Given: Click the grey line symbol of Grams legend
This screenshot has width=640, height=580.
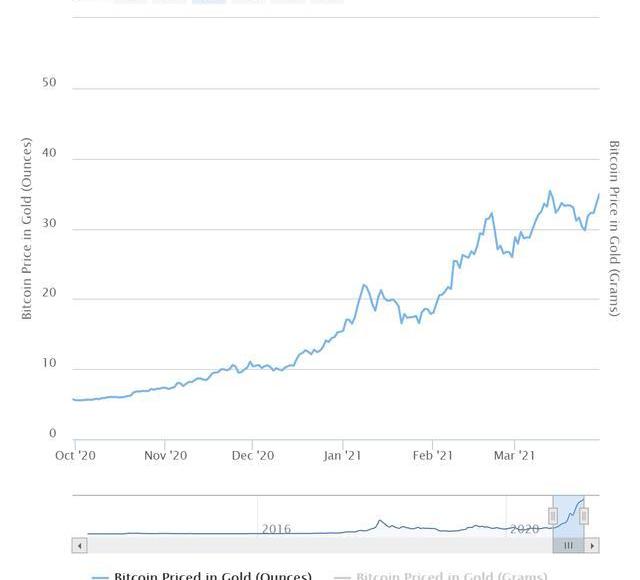Looking at the screenshot, I should pyautogui.click(x=342, y=577).
